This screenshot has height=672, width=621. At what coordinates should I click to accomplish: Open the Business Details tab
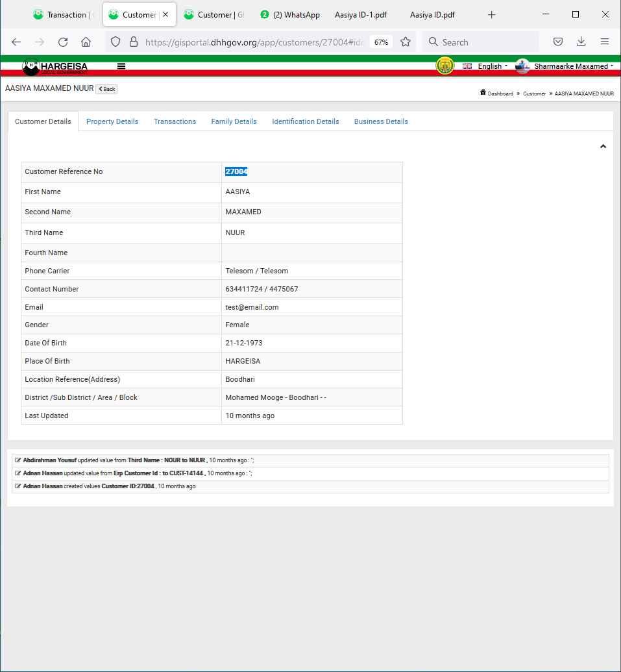(x=381, y=121)
